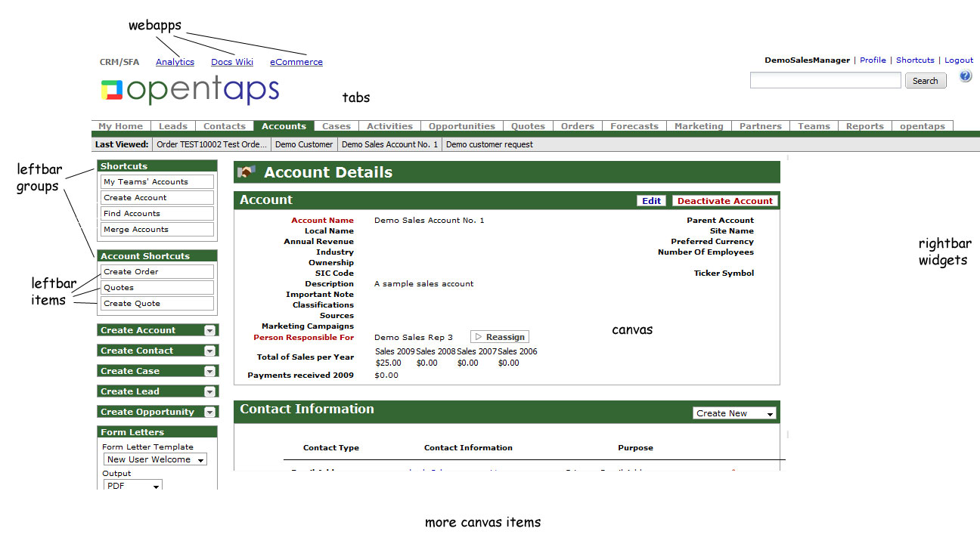Switch to the Contacts tab

pyautogui.click(x=225, y=126)
